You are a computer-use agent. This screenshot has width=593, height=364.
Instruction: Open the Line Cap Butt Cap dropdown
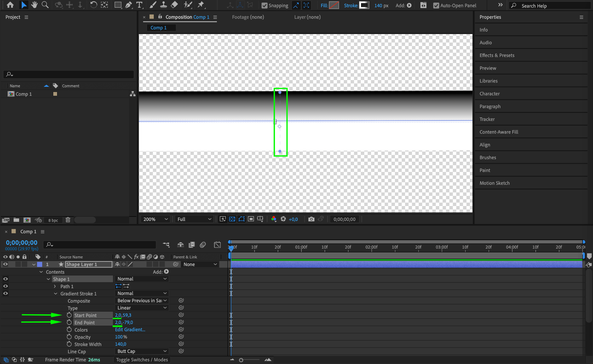142,351
